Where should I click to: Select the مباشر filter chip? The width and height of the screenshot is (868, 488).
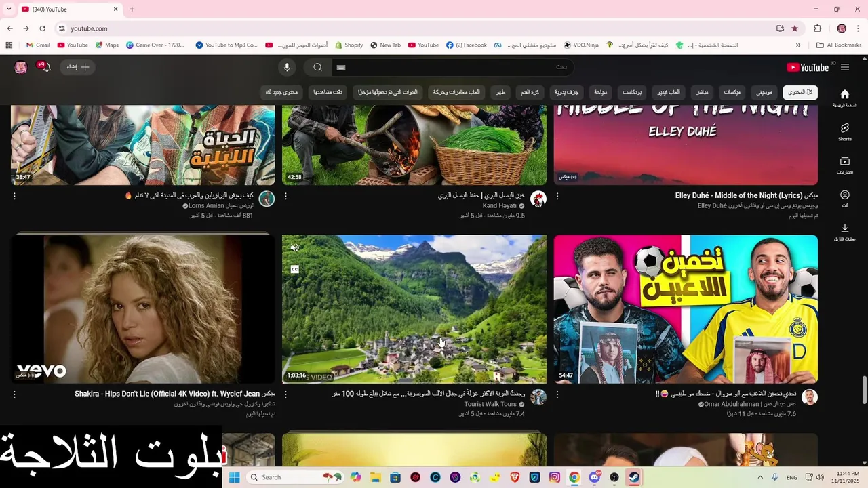coord(703,92)
